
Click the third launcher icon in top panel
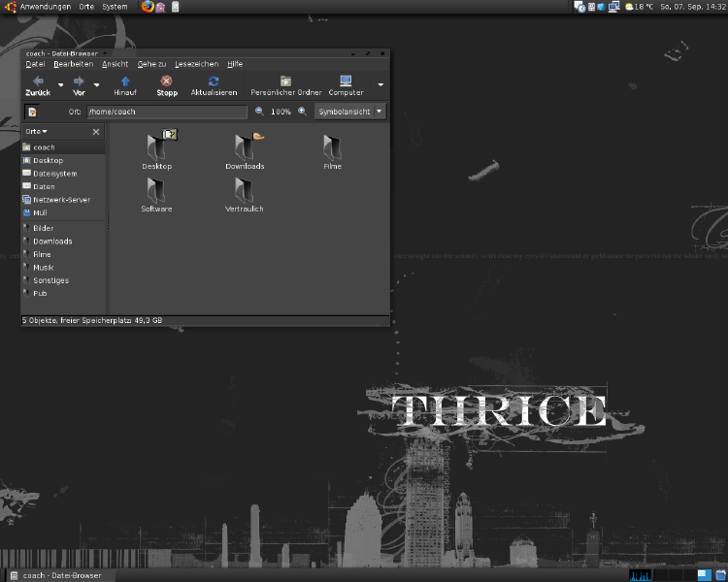point(175,7)
